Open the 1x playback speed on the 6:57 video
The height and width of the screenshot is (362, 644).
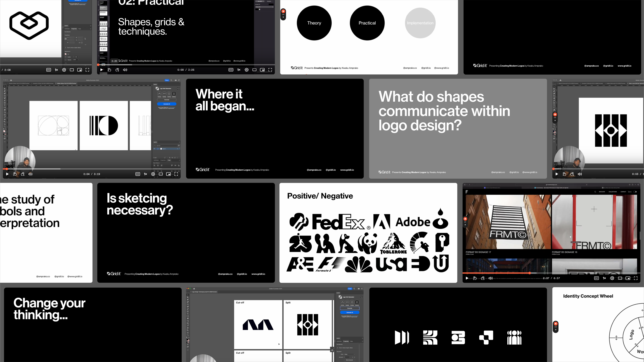[x=604, y=278]
